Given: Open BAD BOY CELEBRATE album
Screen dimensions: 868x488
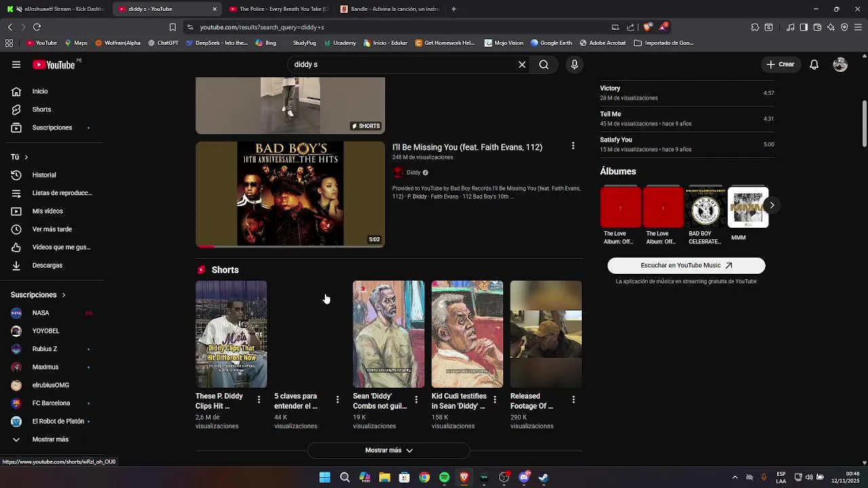Looking at the screenshot, I should [x=705, y=216].
